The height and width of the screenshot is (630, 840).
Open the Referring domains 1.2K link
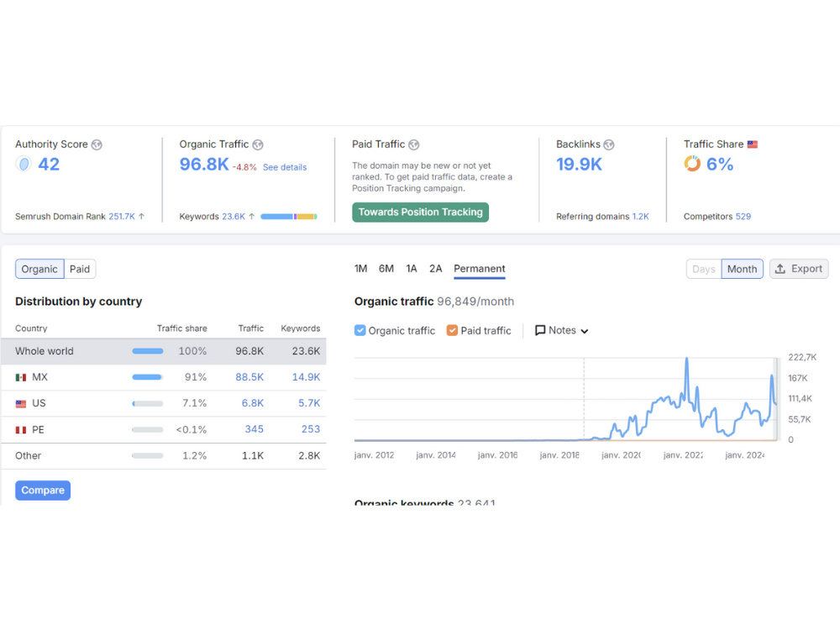(x=640, y=217)
